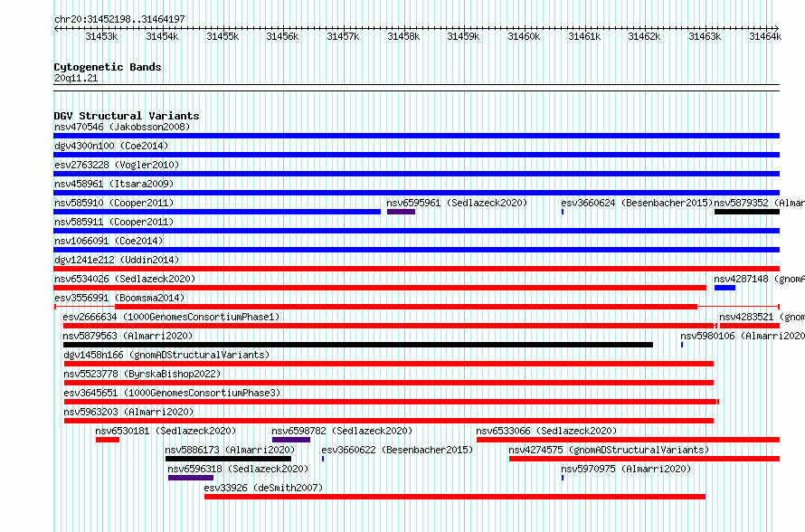Click the 31460k ruler mark
The height and width of the screenshot is (532, 805).
[524, 36]
